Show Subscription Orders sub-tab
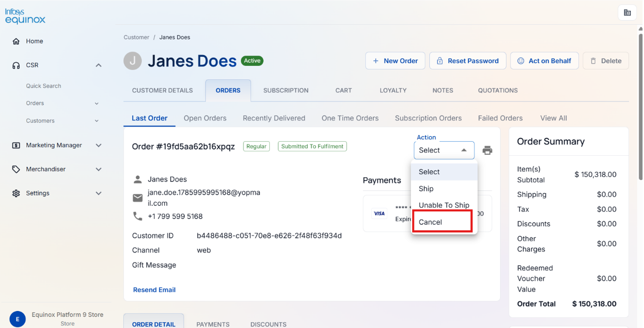Screen dimensions: 644x328 [428, 118]
